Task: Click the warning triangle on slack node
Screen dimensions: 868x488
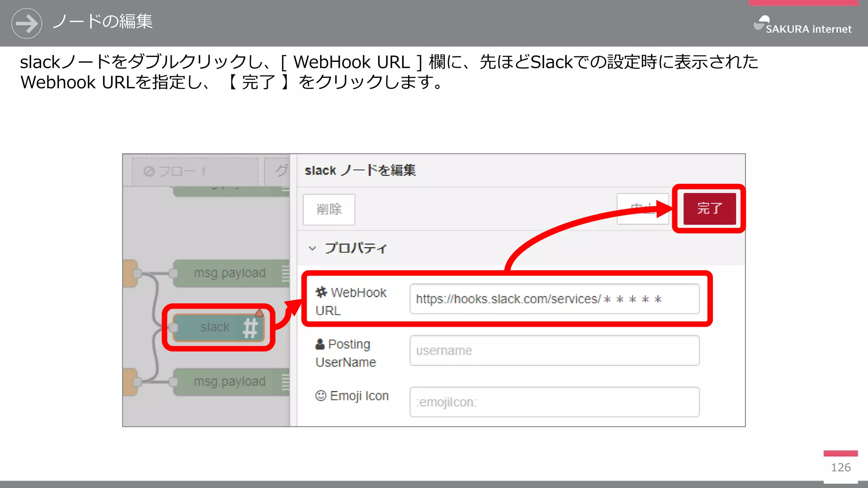Action: (259, 313)
